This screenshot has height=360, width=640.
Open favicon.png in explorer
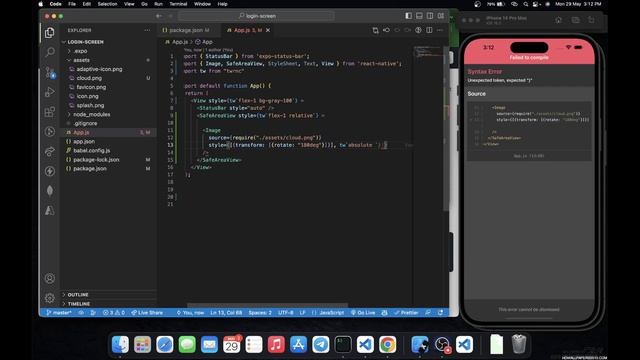pos(108,87)
